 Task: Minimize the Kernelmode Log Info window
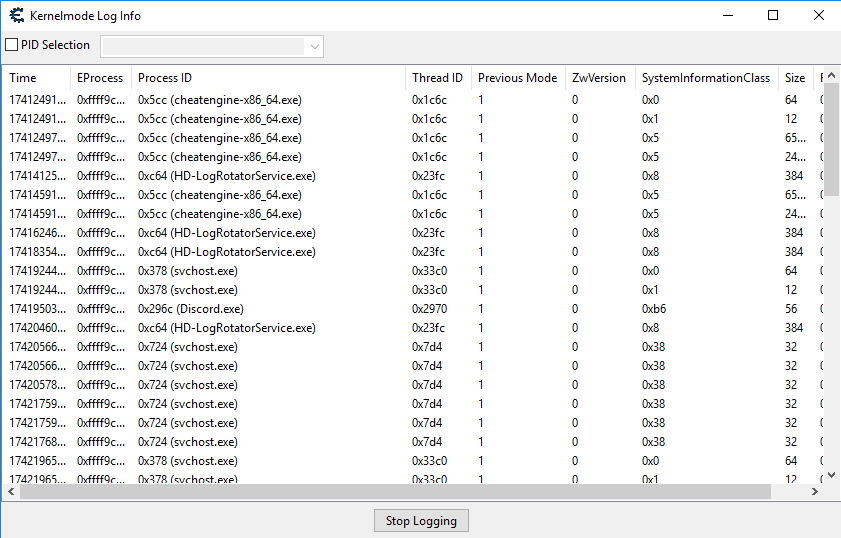pyautogui.click(x=728, y=16)
